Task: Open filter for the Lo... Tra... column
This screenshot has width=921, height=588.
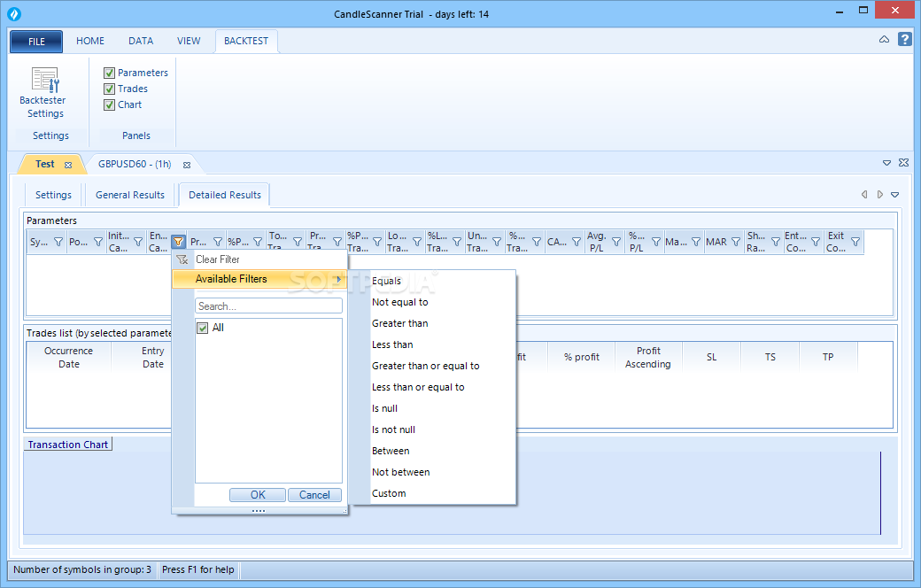Action: tap(417, 242)
